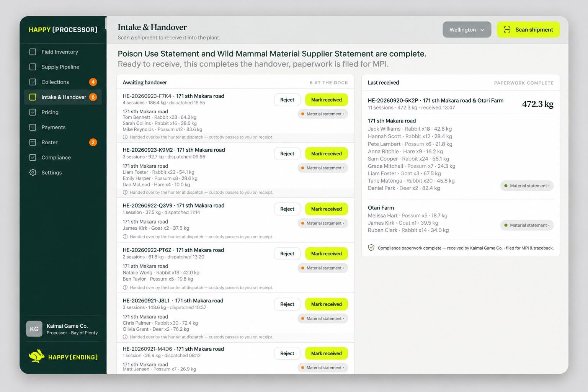Image resolution: width=588 pixels, height=392 pixels.
Task: Open Kaimai Game Co. account profile
Action: (x=63, y=329)
